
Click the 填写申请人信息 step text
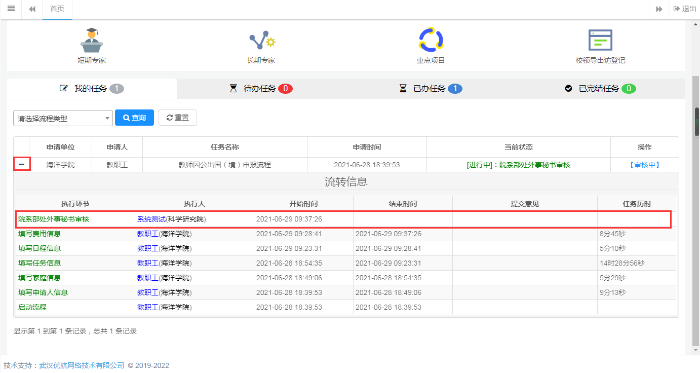coord(43,293)
